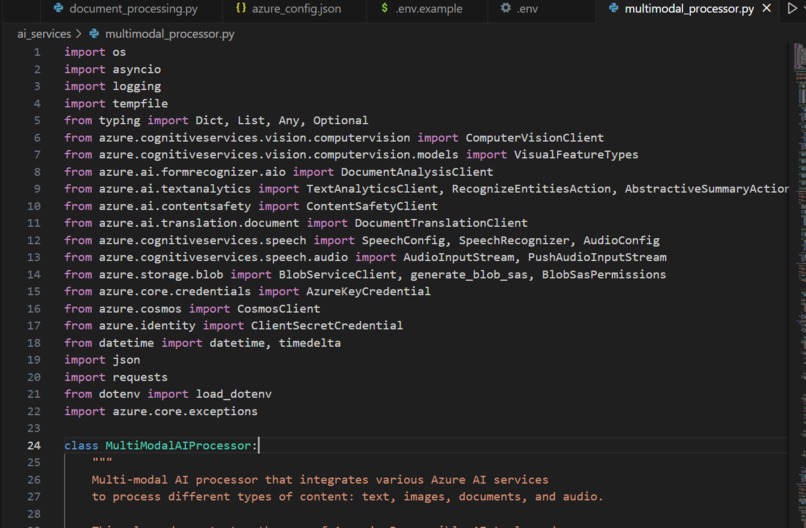Click 'json' on line 19
The height and width of the screenshot is (528, 806).
pyautogui.click(x=126, y=360)
